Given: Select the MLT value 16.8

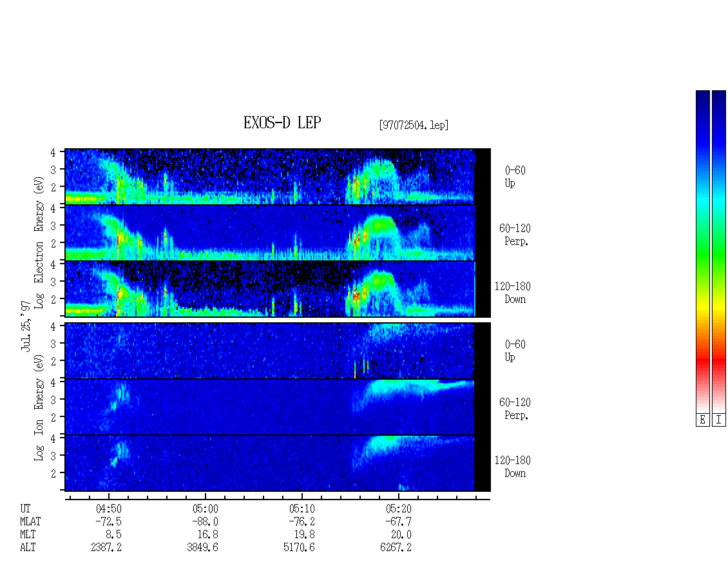Looking at the screenshot, I should tap(208, 535).
